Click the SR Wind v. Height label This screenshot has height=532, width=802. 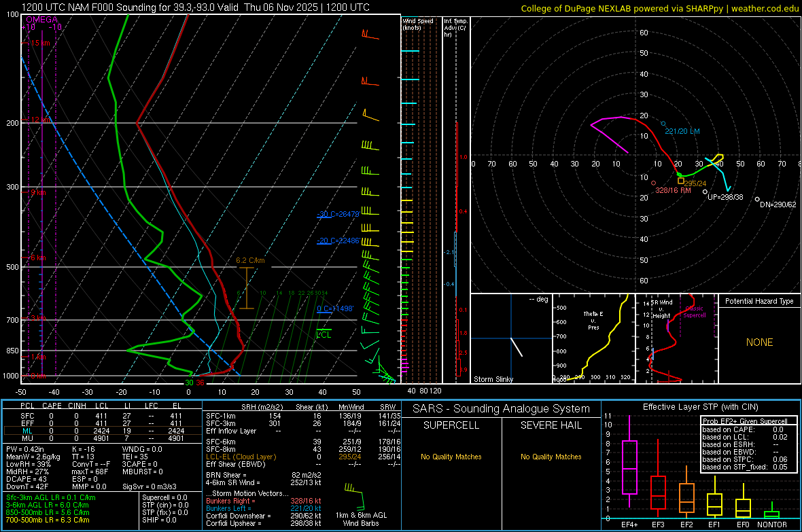point(662,309)
